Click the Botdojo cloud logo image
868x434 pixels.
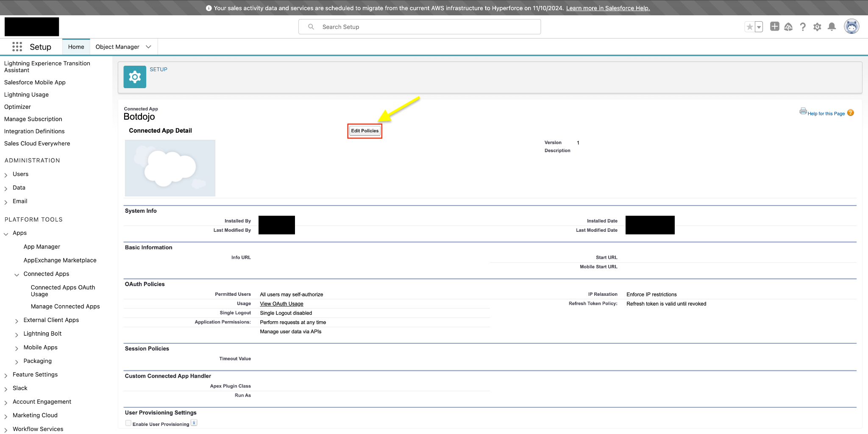[x=170, y=168]
